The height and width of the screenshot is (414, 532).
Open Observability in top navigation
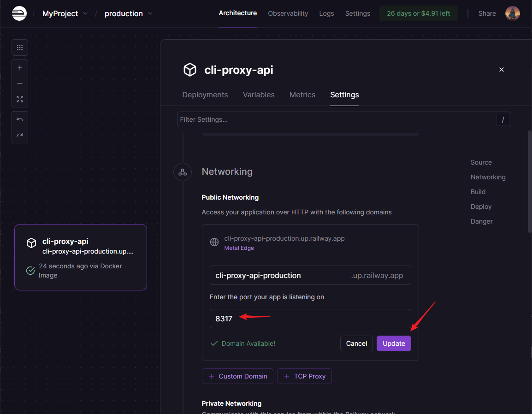pos(288,13)
